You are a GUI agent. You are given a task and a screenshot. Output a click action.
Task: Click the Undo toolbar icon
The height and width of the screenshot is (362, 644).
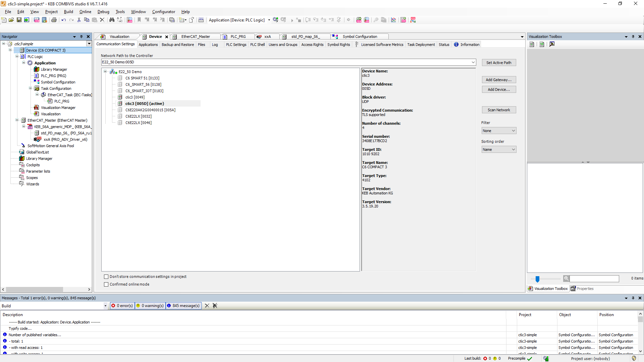tap(64, 20)
